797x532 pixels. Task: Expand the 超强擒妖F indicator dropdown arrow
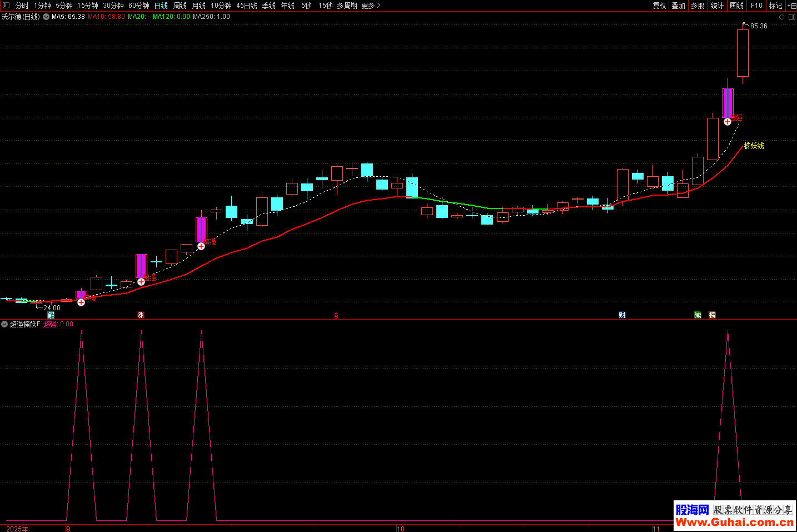tap(4, 324)
